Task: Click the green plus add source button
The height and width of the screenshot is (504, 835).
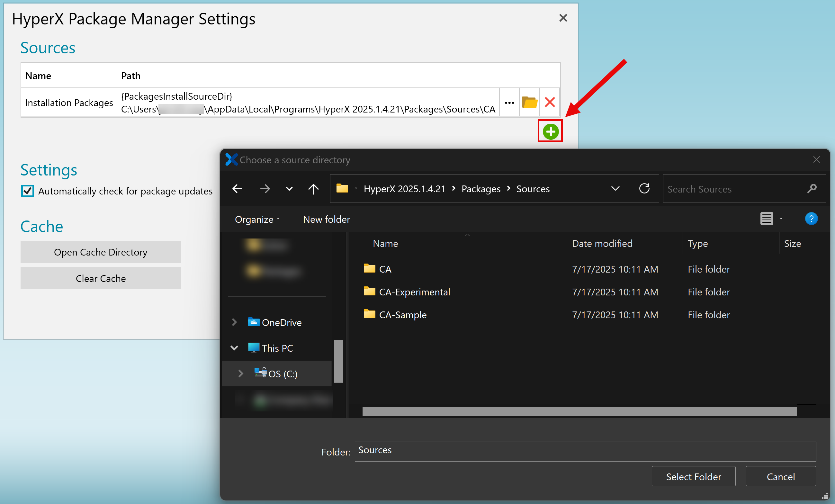Action: [x=550, y=131]
